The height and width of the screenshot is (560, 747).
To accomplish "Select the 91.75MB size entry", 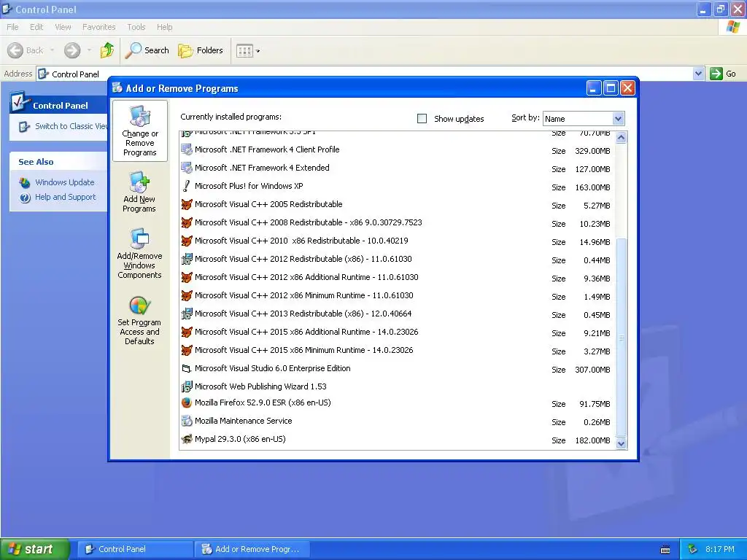I will click(x=595, y=404).
